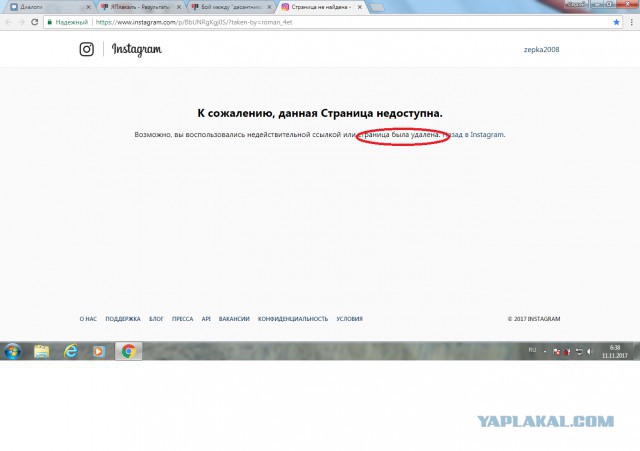Image resolution: width=640 pixels, height=451 pixels.
Task: Open the Instagram wordmark home link
Action: coord(137,50)
